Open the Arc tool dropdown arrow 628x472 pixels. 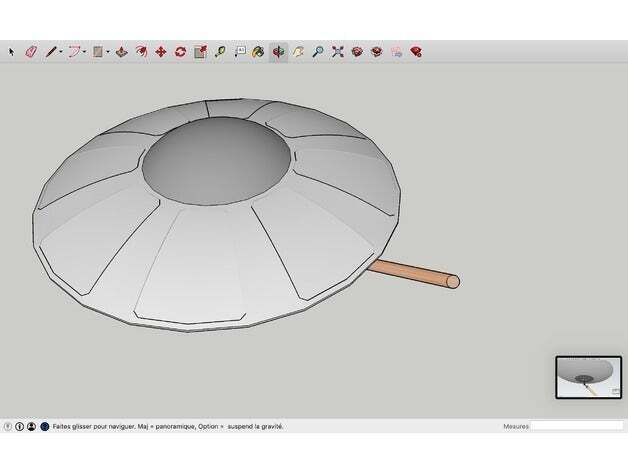point(85,51)
